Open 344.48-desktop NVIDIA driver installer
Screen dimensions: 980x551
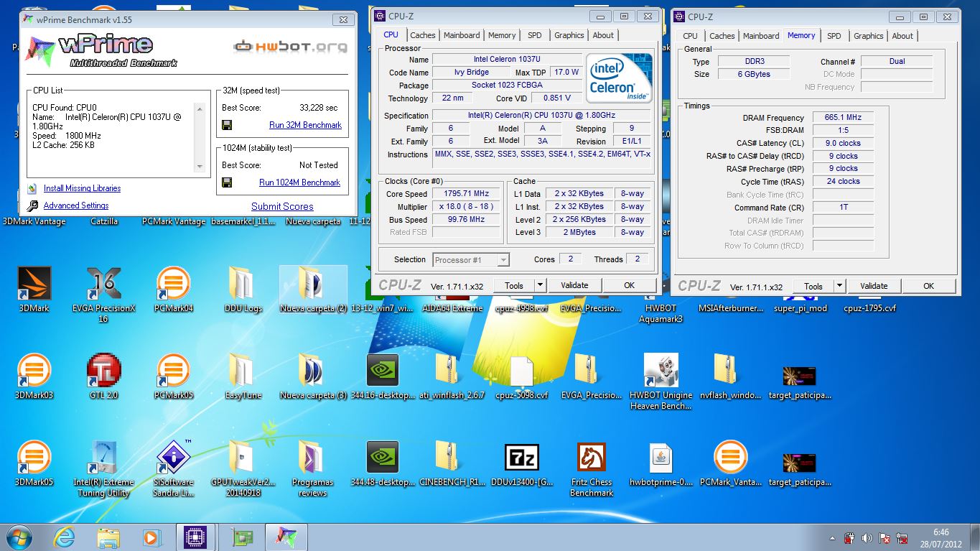[x=382, y=463]
